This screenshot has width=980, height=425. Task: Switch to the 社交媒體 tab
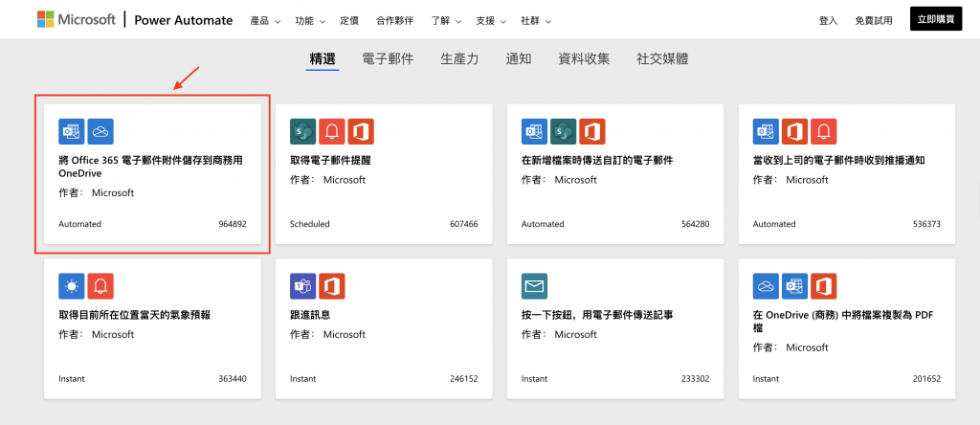coord(662,59)
